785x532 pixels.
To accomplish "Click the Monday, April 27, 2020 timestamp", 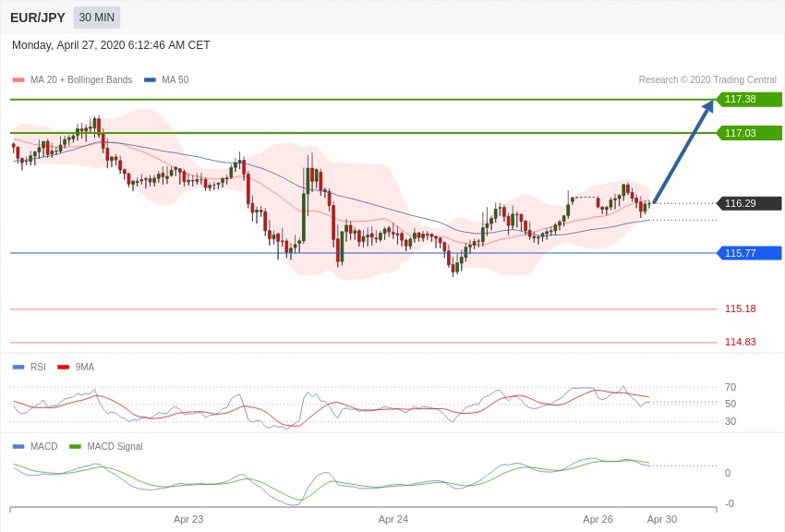I will [111, 45].
